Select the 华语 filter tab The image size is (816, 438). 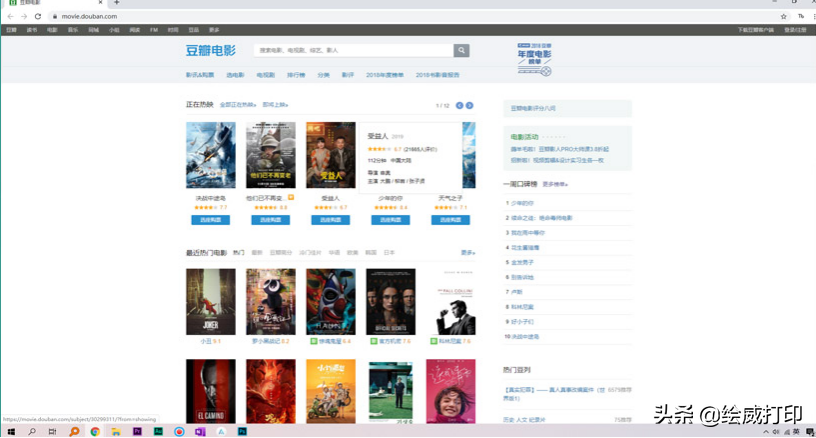(x=334, y=253)
